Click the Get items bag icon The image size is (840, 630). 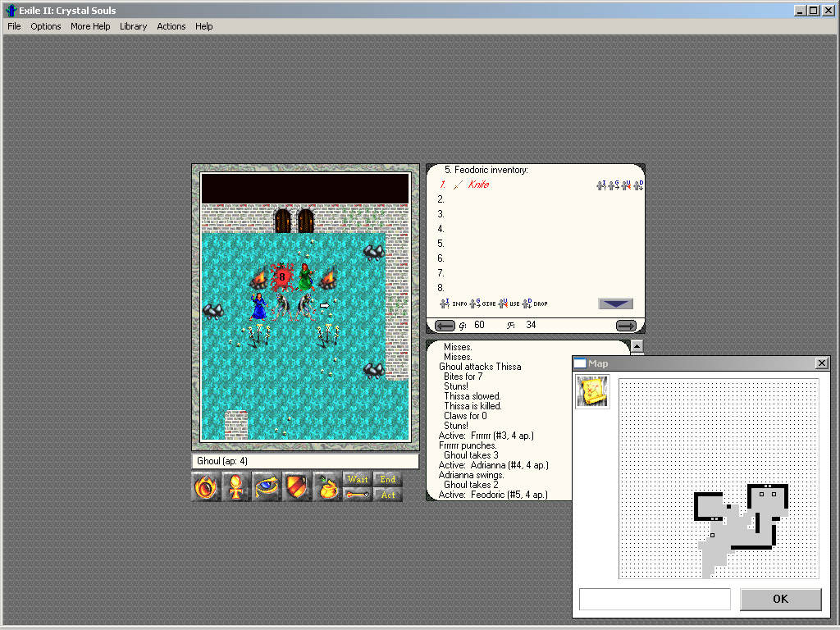[x=326, y=487]
